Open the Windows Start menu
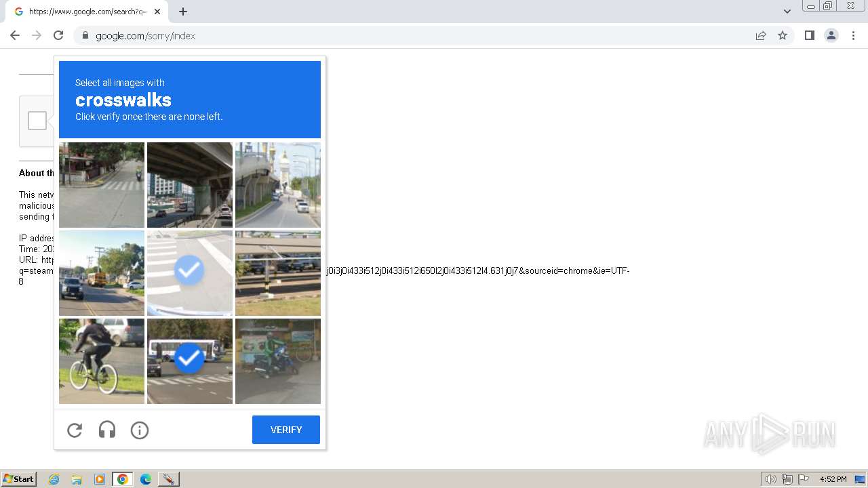 tap(18, 479)
